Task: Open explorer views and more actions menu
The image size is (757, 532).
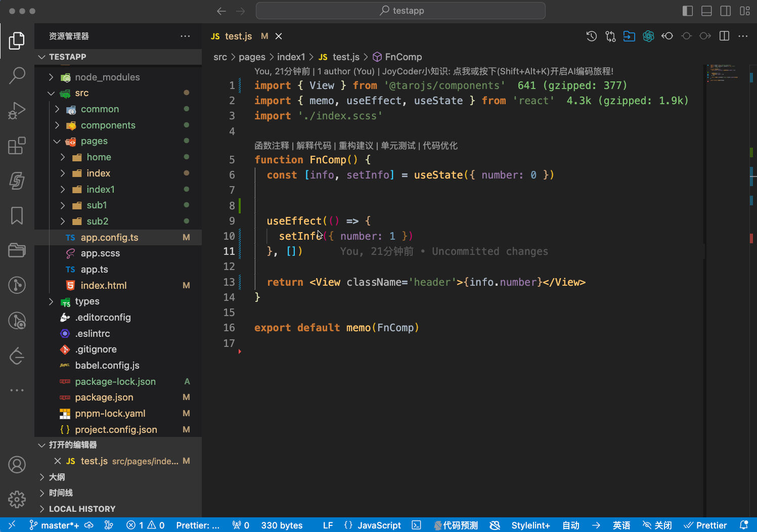Action: [x=185, y=36]
